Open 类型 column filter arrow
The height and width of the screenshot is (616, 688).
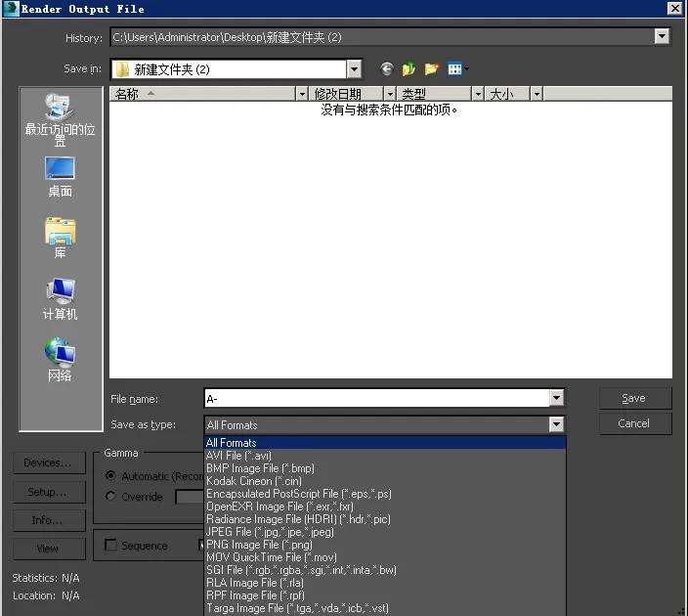tap(478, 94)
